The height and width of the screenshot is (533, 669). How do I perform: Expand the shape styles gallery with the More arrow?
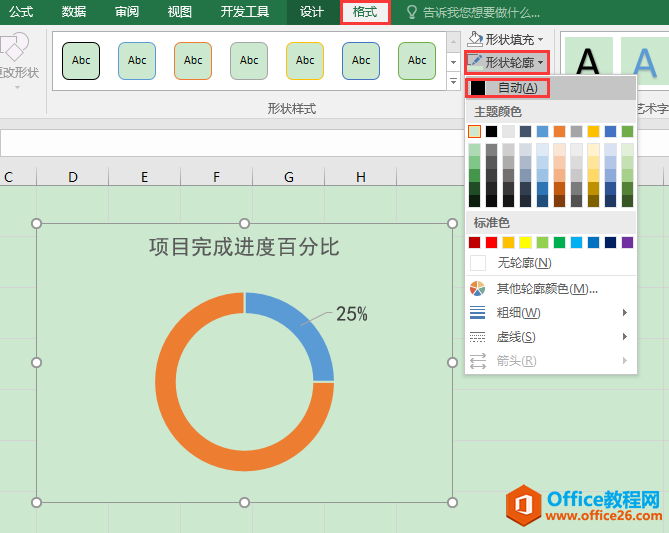coord(453,80)
